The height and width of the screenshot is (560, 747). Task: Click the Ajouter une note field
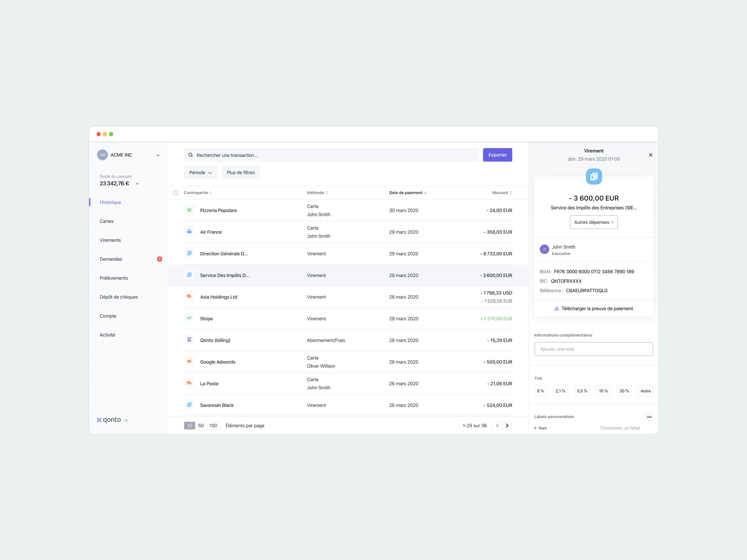point(593,349)
